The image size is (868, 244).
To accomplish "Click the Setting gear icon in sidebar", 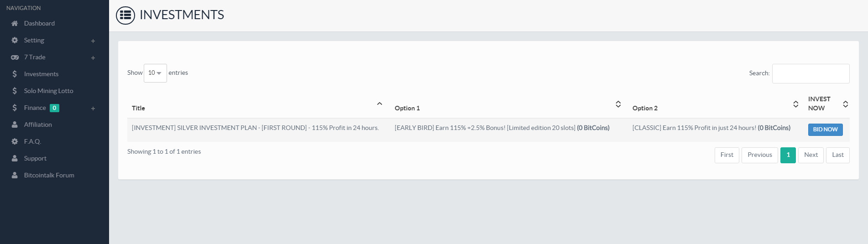I will coord(15,40).
